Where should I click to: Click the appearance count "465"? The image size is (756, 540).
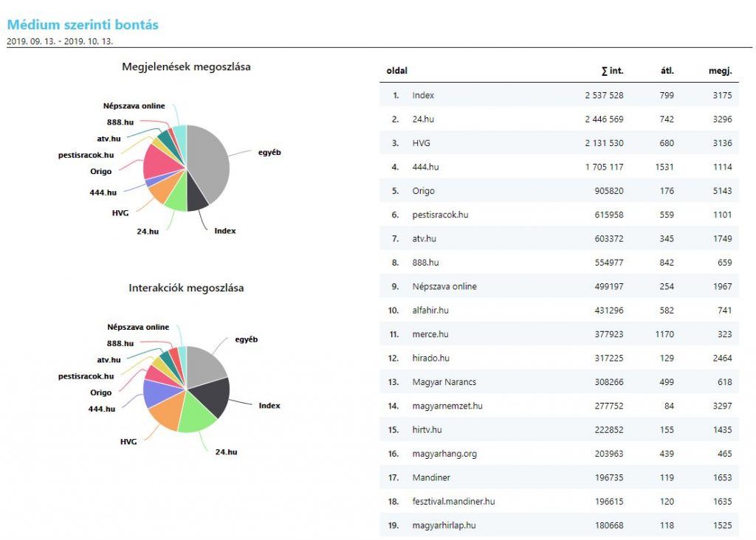pos(725,454)
